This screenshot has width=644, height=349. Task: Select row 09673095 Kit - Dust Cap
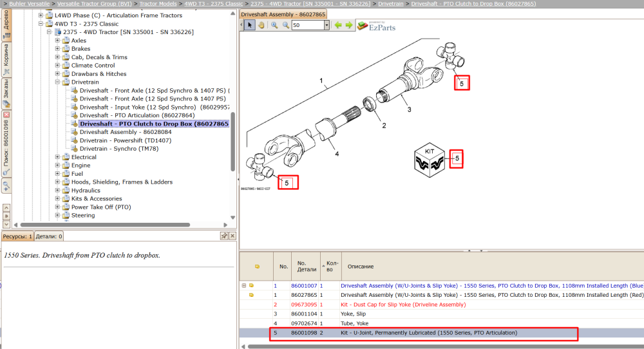(442, 305)
